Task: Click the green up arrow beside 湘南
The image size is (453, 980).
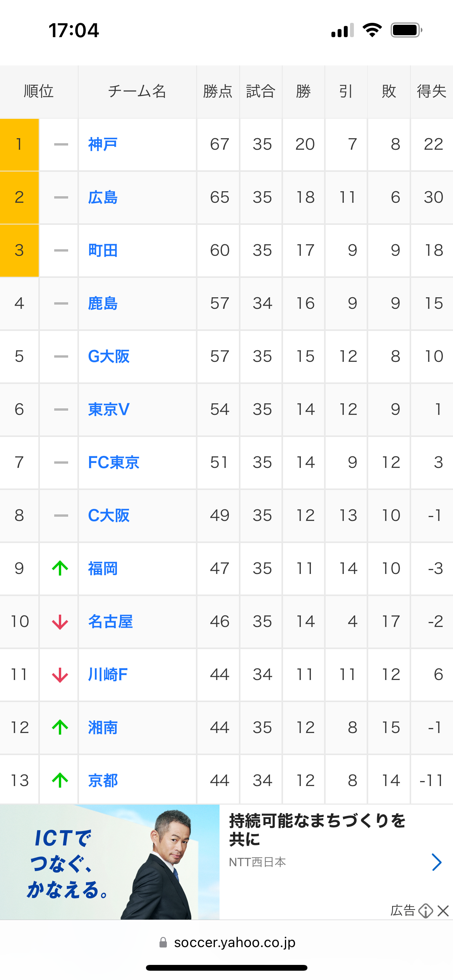Action: pyautogui.click(x=60, y=727)
